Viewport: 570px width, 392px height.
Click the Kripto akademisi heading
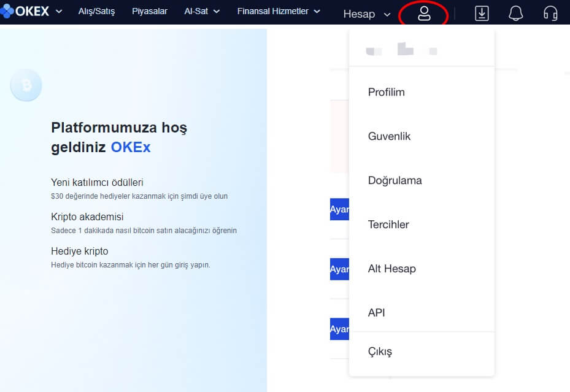coord(87,217)
